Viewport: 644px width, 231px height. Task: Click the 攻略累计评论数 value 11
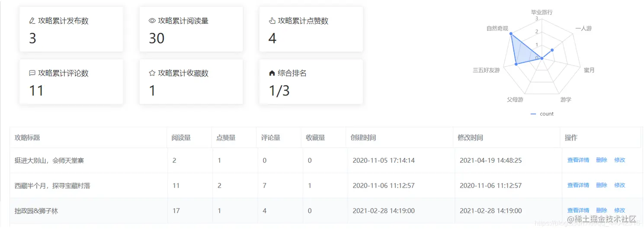tap(36, 91)
